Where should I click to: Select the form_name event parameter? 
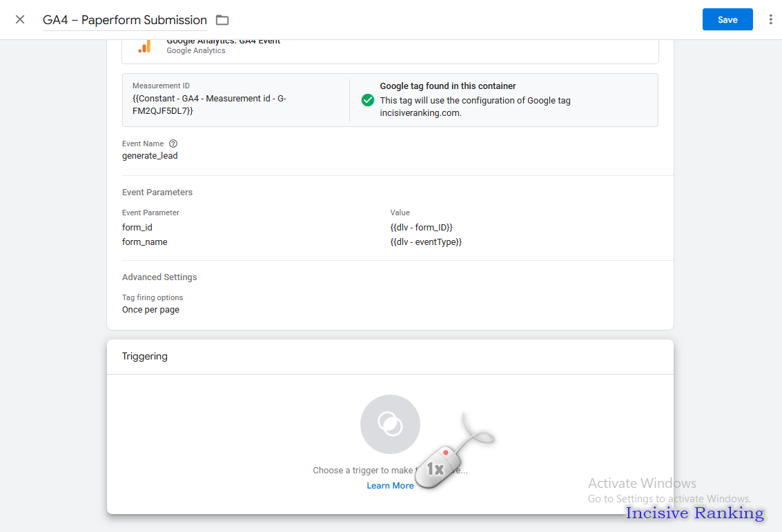(145, 242)
